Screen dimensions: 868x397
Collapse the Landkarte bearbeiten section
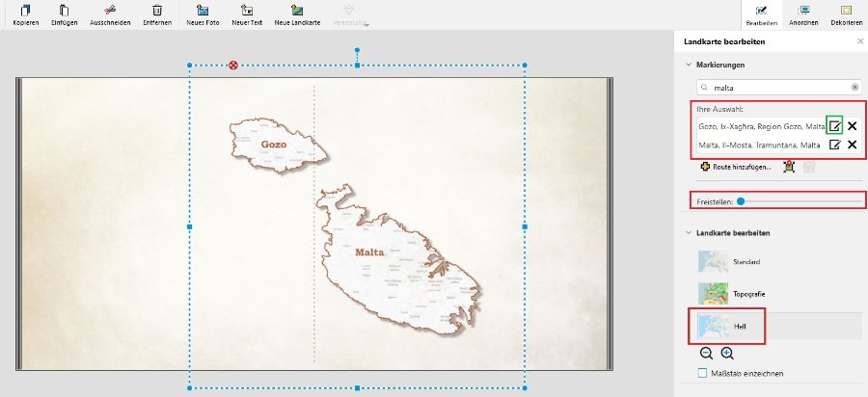pos(689,232)
